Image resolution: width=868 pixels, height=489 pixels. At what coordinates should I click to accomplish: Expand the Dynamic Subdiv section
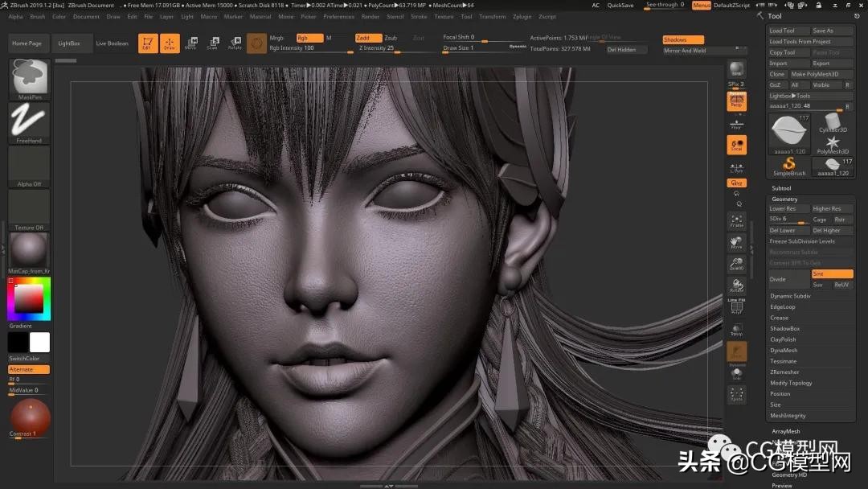coord(790,296)
